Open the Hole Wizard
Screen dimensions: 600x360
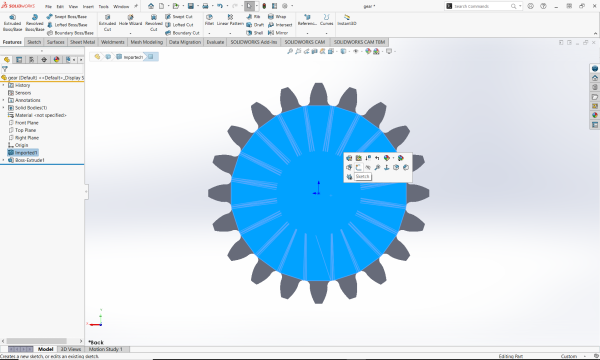pos(130,20)
